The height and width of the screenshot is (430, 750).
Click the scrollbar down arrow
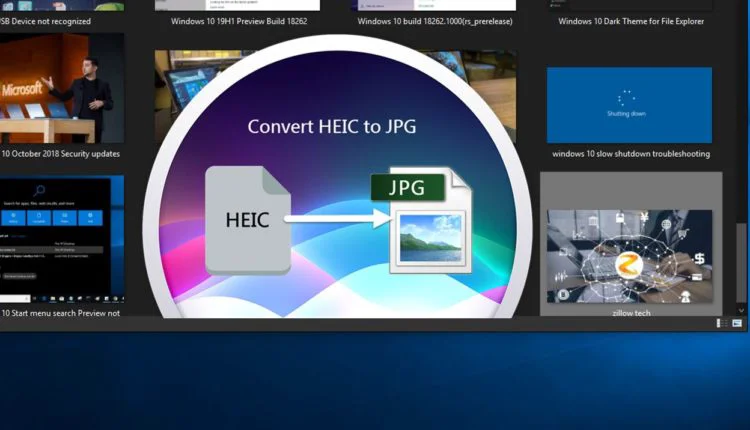point(741,310)
